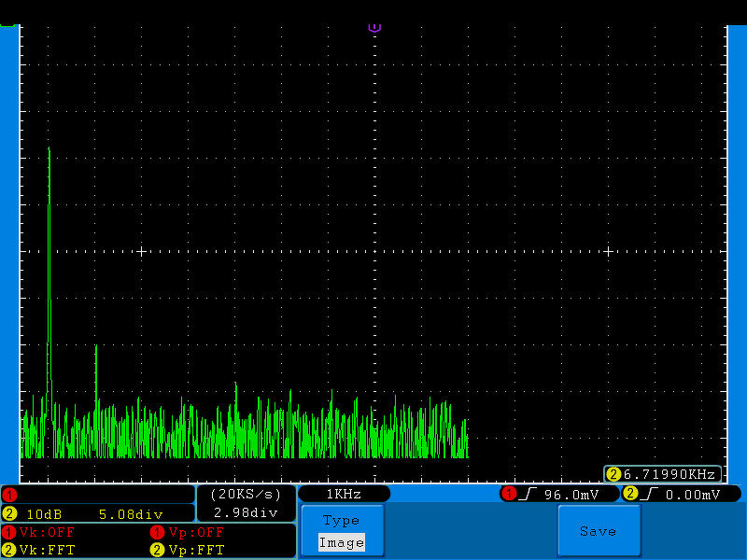Image resolution: width=747 pixels, height=560 pixels.
Task: Toggle the Vp:OFF measurement for channel 1
Action: coord(196,532)
